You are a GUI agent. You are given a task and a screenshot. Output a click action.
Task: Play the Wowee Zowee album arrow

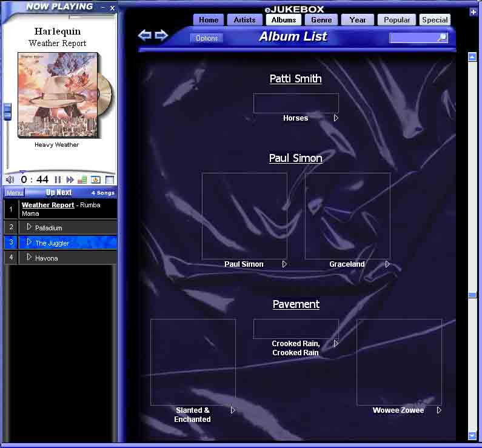point(439,410)
